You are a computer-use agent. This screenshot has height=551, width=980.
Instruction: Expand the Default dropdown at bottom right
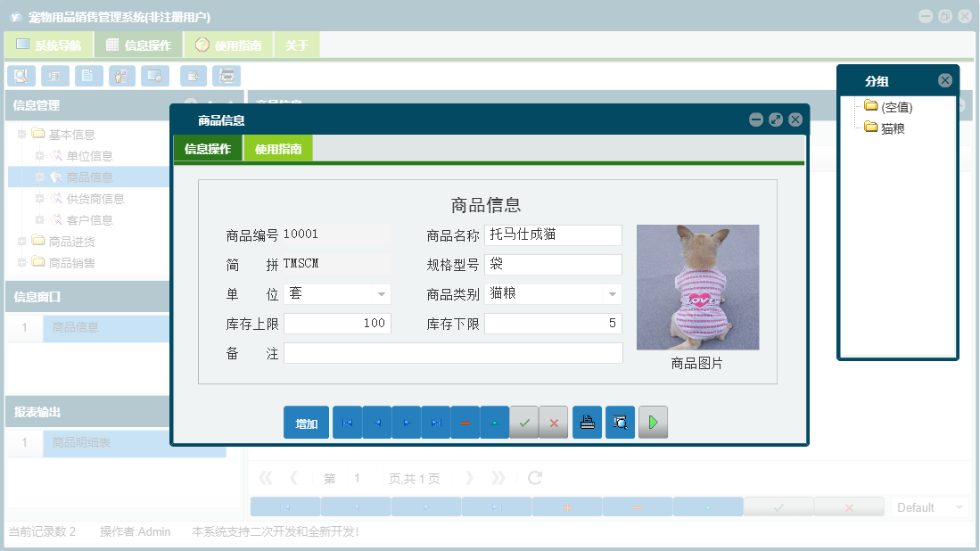pyautogui.click(x=961, y=506)
